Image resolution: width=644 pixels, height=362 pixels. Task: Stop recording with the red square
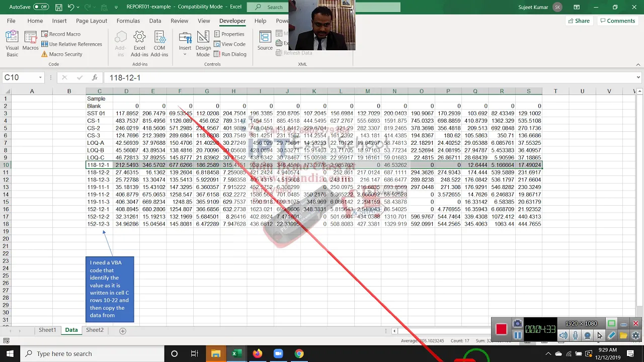click(501, 329)
